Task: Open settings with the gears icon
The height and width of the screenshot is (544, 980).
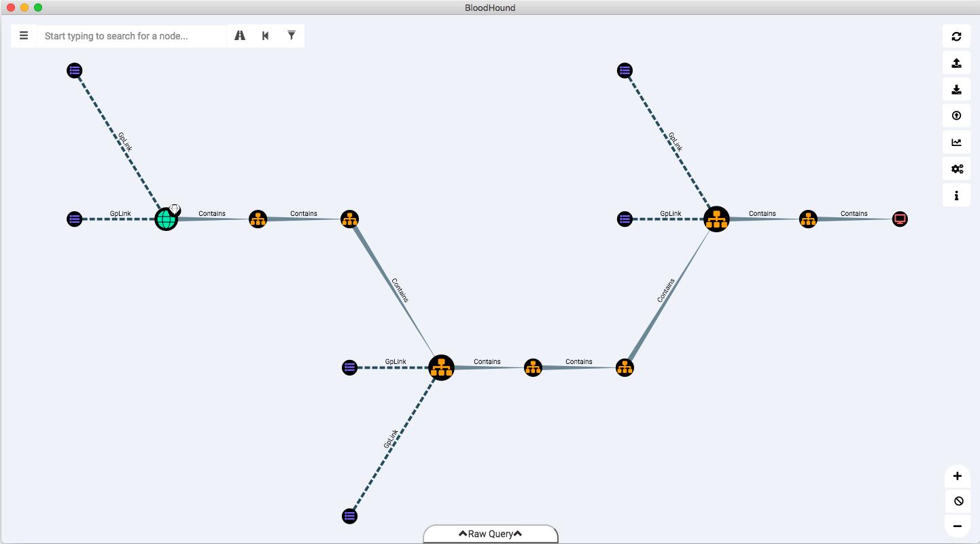Action: [956, 169]
